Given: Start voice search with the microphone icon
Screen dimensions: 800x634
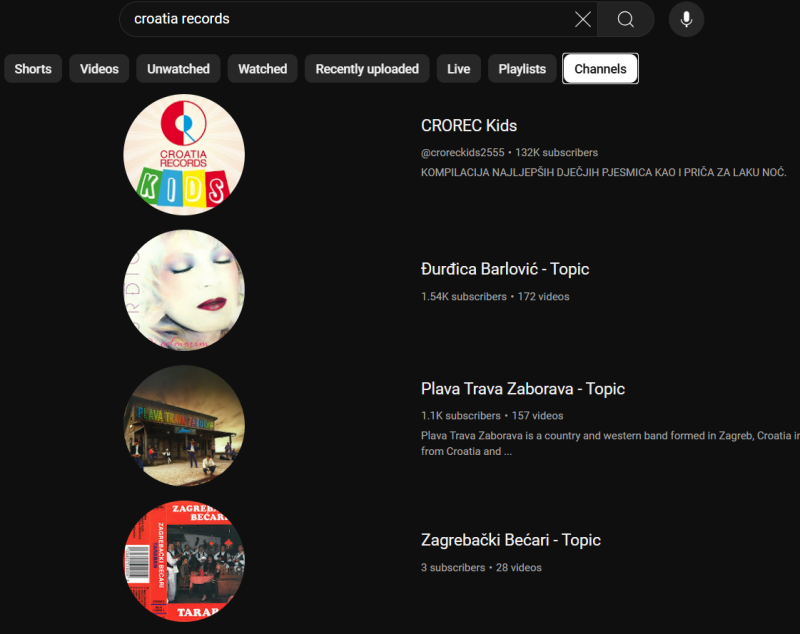Looking at the screenshot, I should coord(686,19).
